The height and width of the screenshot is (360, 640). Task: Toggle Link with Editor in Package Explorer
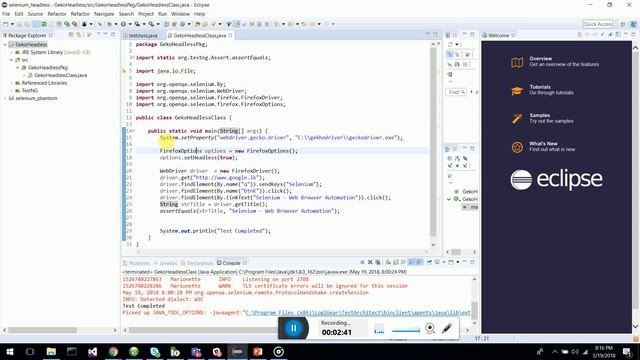pyautogui.click(x=78, y=35)
